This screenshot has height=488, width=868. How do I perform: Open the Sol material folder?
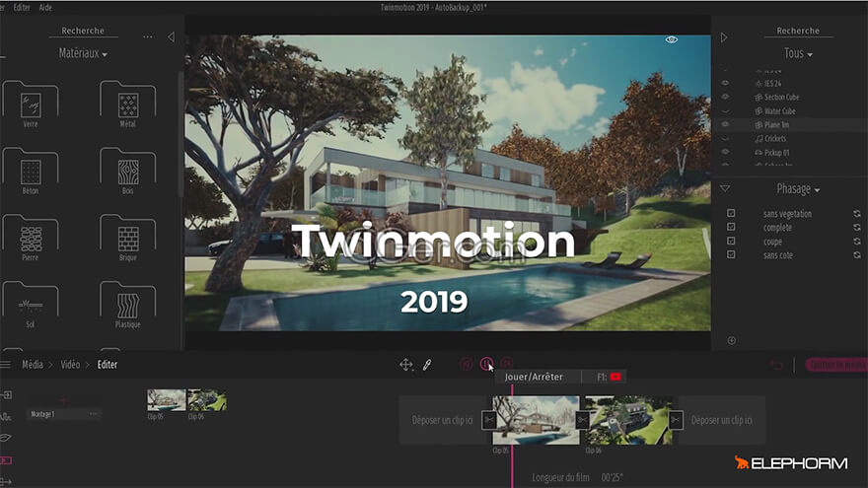[x=31, y=305]
